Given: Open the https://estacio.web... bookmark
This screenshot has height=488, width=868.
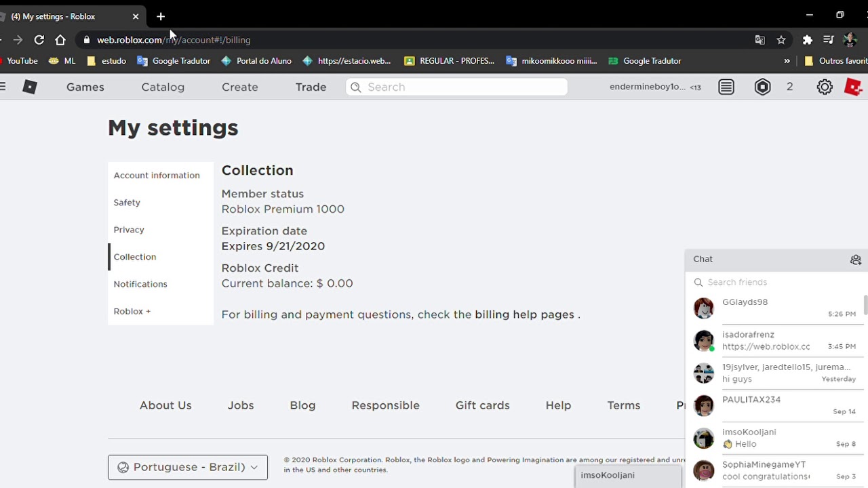Looking at the screenshot, I should click(347, 61).
